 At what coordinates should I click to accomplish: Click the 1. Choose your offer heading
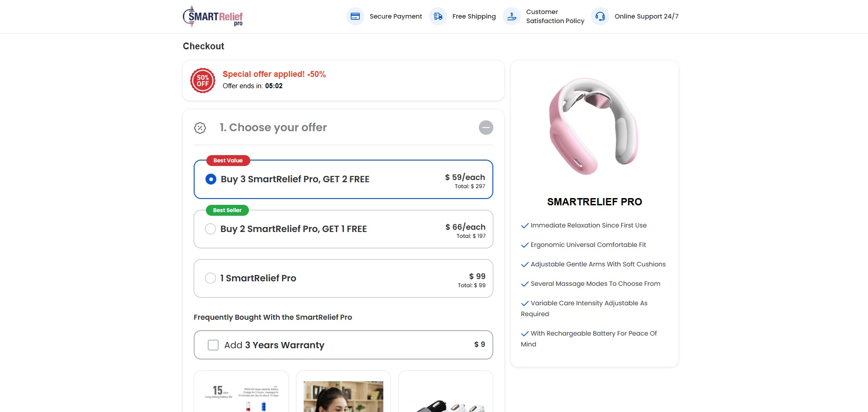(273, 128)
